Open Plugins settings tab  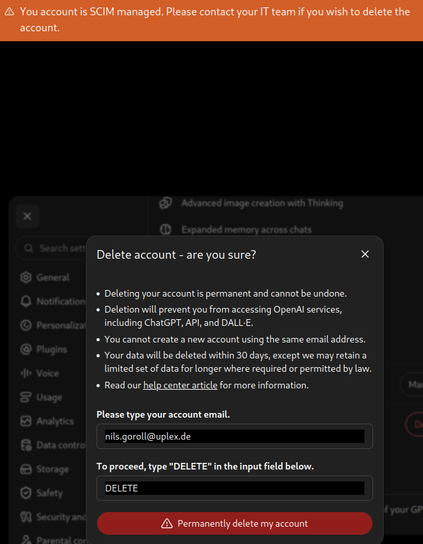44,349
